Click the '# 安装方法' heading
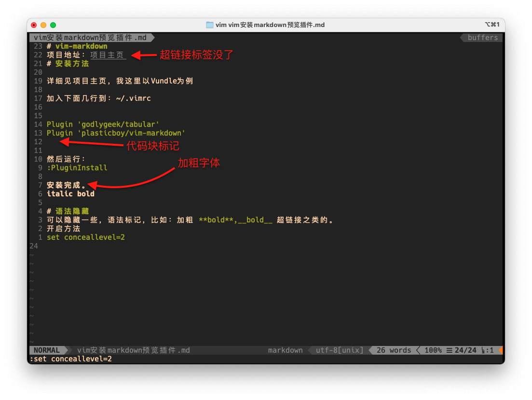532x400 pixels. pos(68,64)
